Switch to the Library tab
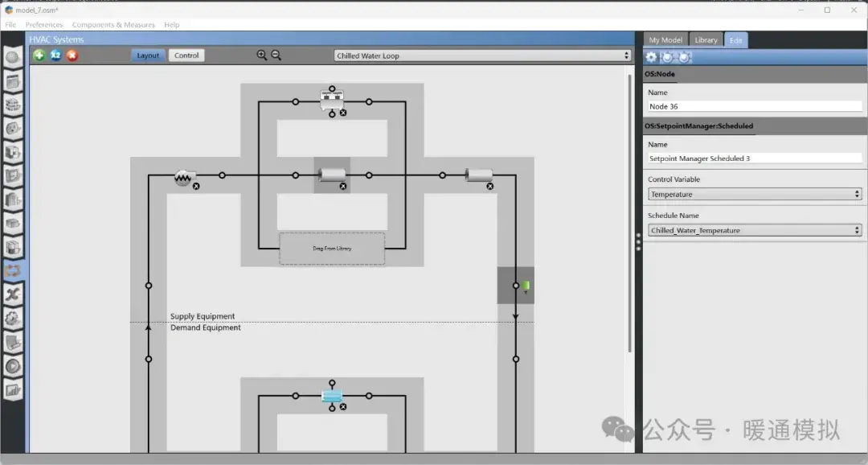Image resolution: width=868 pixels, height=465 pixels. [706, 39]
